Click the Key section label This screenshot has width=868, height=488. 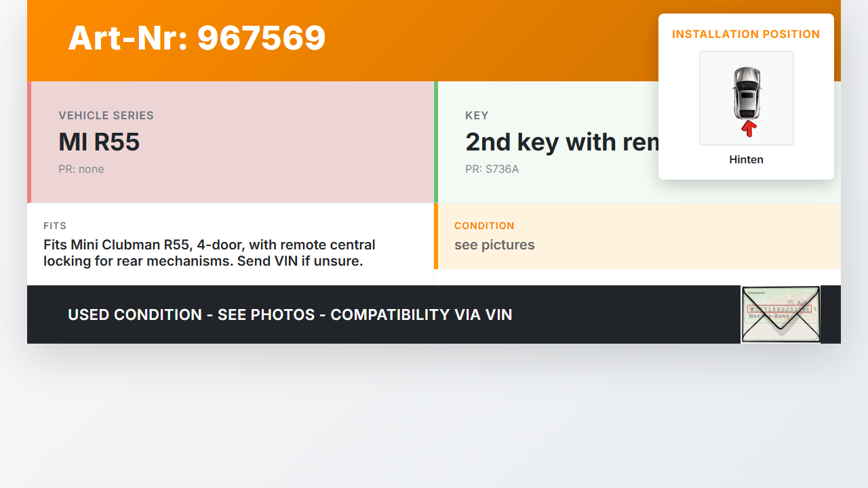click(477, 116)
